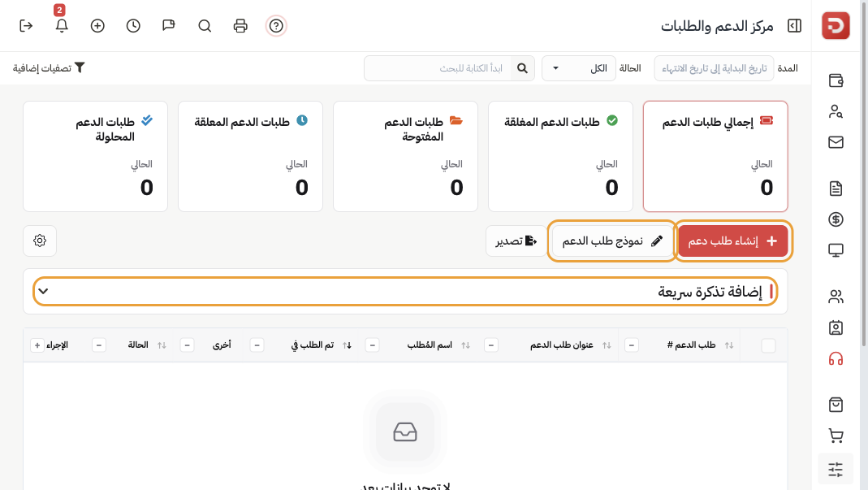Hide the تم الطلب في column
The width and height of the screenshot is (868, 490).
tap(257, 345)
